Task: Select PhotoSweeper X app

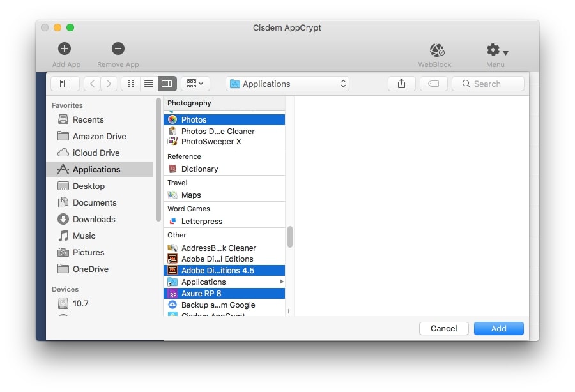Action: click(x=224, y=141)
